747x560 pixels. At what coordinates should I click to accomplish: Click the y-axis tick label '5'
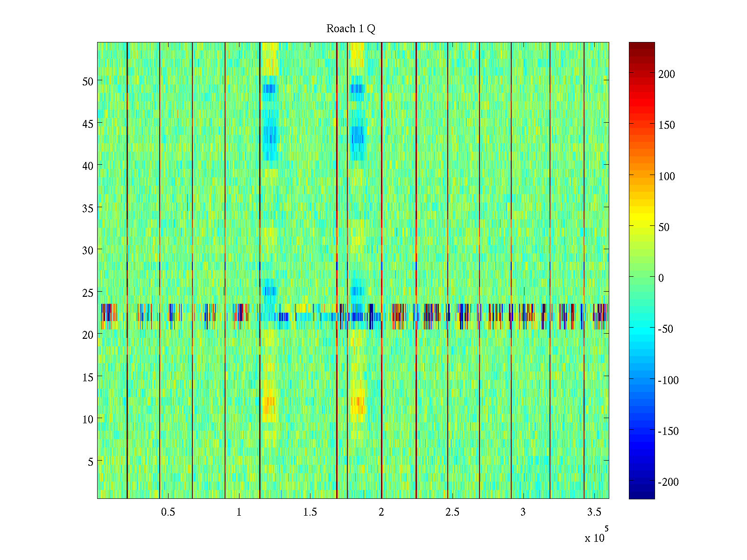point(91,462)
